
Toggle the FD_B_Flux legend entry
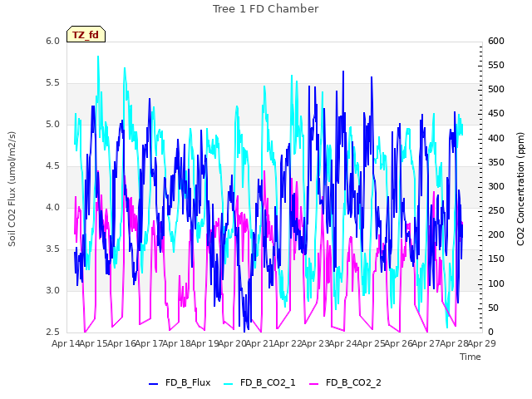180,382
